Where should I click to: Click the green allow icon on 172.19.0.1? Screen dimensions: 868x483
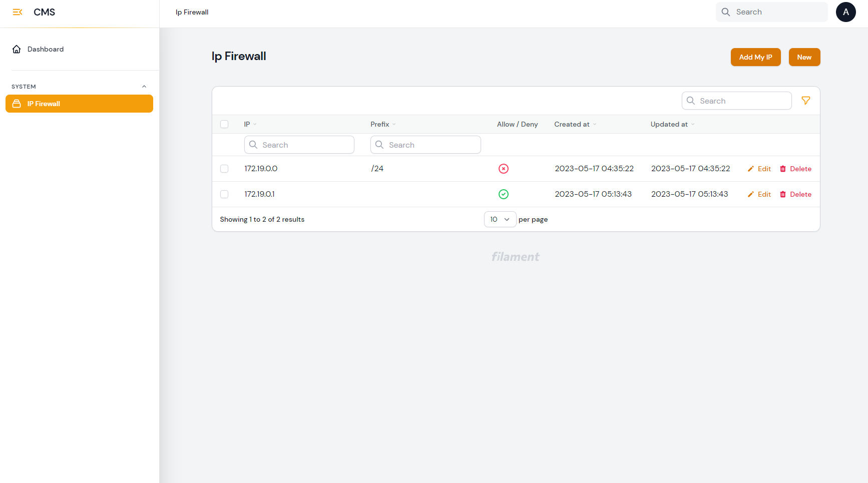(x=504, y=194)
